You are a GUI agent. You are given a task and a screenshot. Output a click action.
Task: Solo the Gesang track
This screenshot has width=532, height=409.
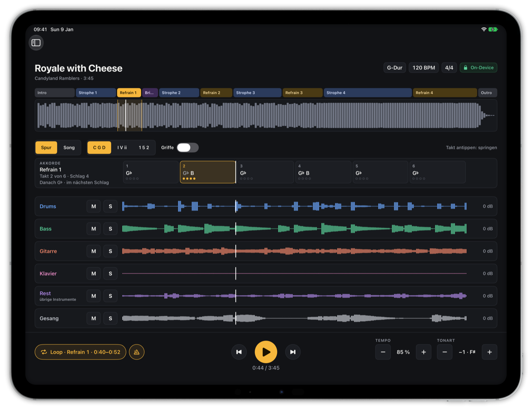[x=110, y=318]
